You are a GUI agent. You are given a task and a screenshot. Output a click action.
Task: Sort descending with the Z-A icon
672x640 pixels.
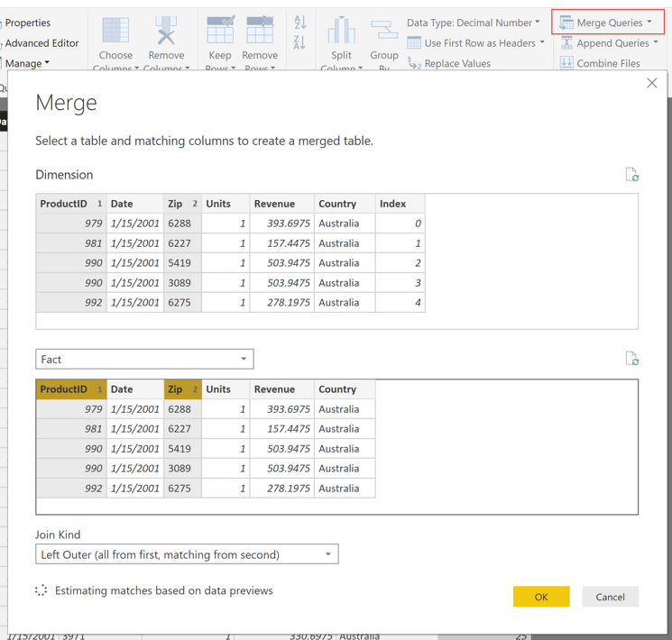click(x=300, y=42)
